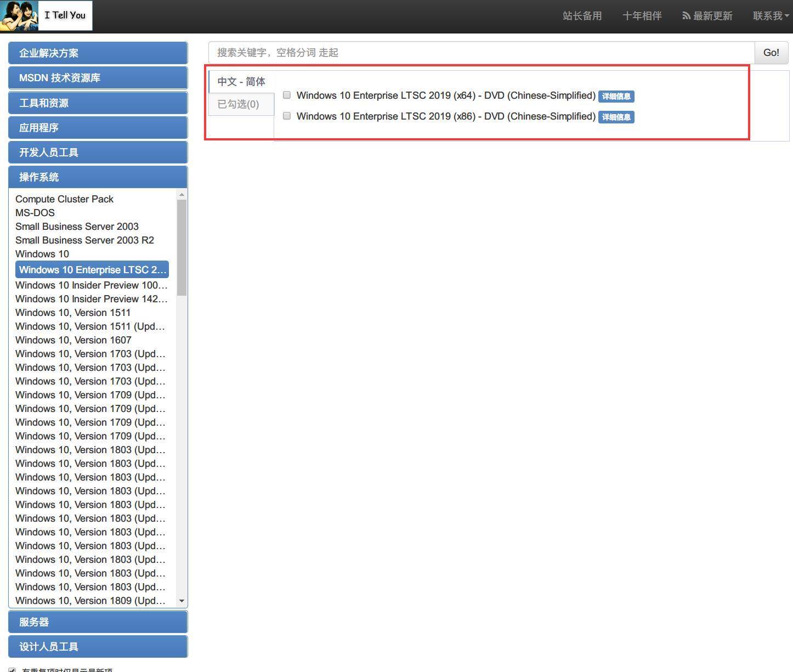Open the 联系我 dropdown menu
Screen dimensions: 793x672
click(x=771, y=16)
